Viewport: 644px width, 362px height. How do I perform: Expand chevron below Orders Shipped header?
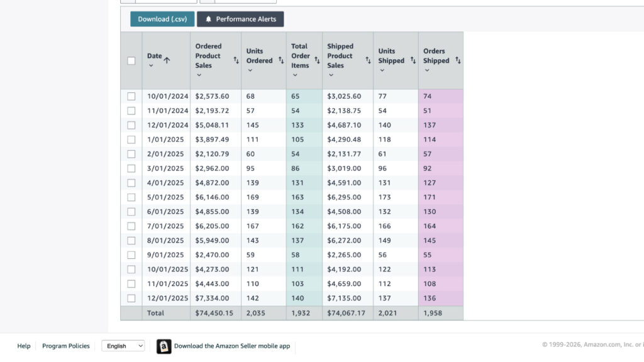[x=427, y=70]
